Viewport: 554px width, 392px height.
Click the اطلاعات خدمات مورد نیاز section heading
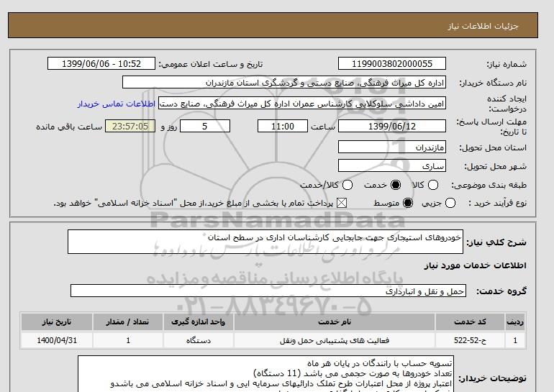475,265
